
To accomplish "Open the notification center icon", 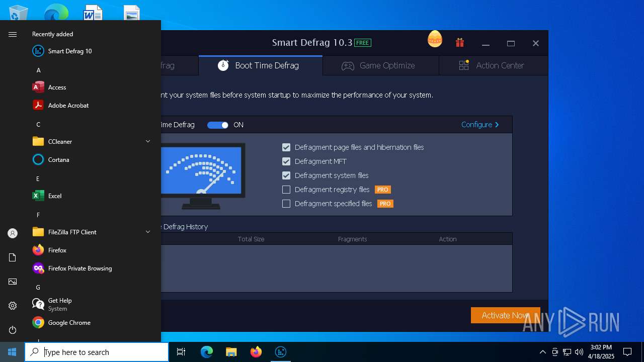I will 627,352.
